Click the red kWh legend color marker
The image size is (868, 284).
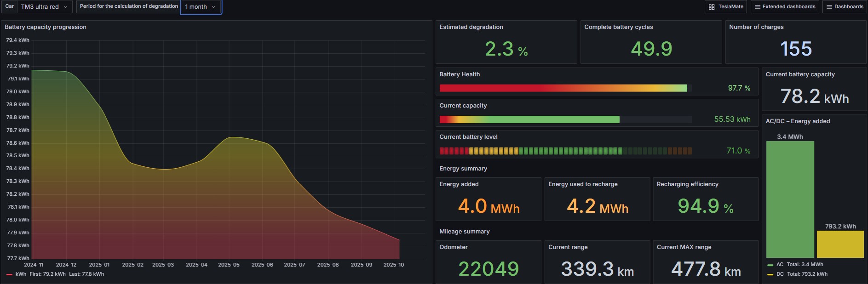(9, 274)
